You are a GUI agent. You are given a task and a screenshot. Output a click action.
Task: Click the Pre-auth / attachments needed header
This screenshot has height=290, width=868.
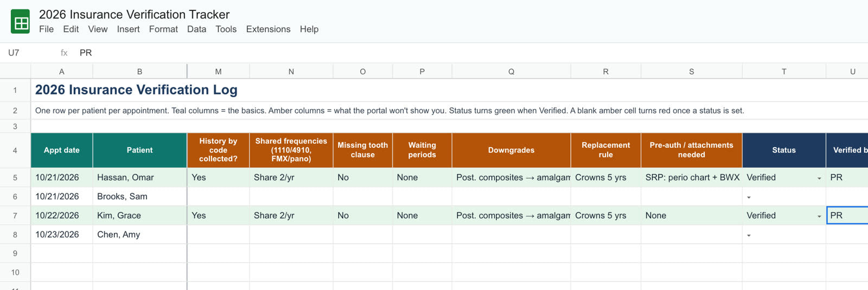pos(692,150)
